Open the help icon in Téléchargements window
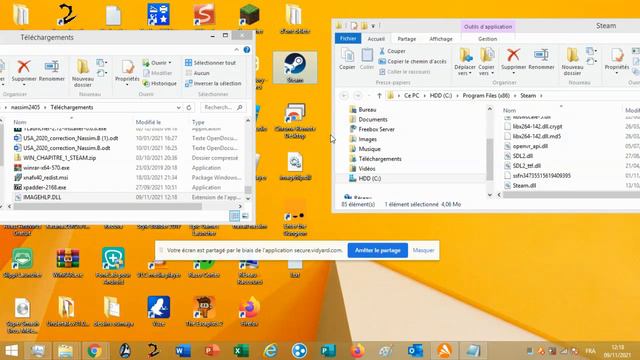Viewport: 640px width, 360px height. click(247, 50)
